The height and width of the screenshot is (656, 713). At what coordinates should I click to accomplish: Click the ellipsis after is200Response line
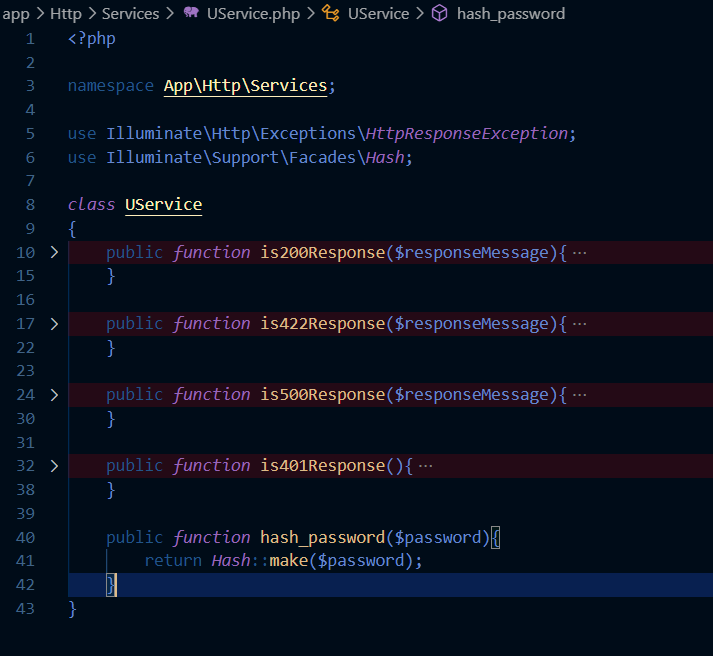click(x=579, y=253)
